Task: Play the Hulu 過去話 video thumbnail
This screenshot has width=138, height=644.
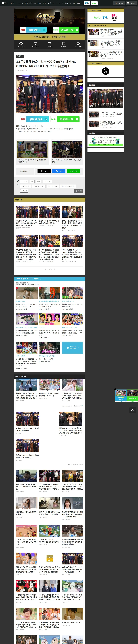Action: tap(67, 149)
